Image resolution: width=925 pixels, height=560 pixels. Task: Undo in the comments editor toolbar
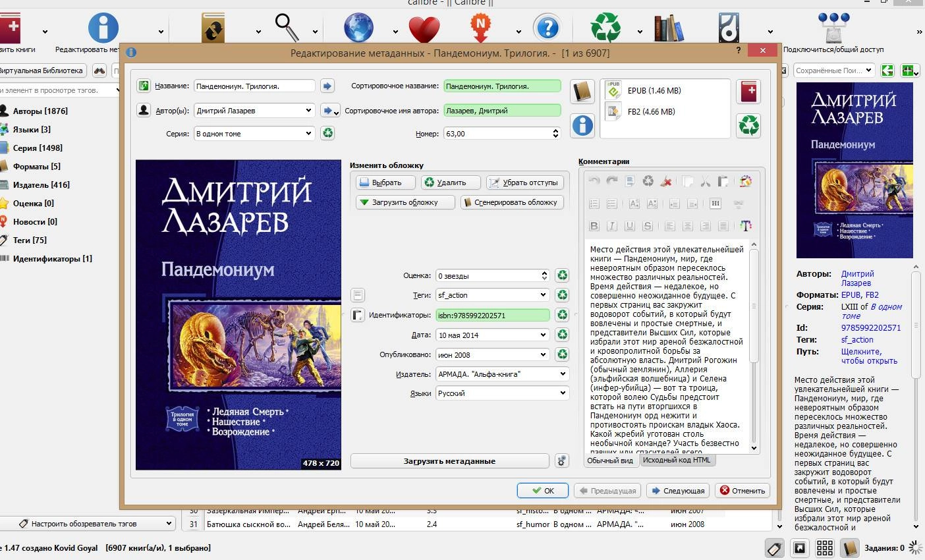coord(594,181)
